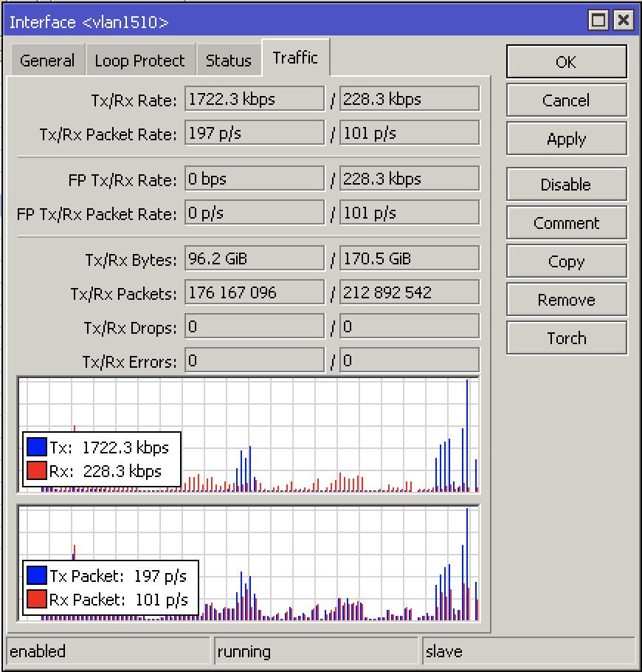Click the OK button
Screen dimensions: 642x672
point(567,62)
